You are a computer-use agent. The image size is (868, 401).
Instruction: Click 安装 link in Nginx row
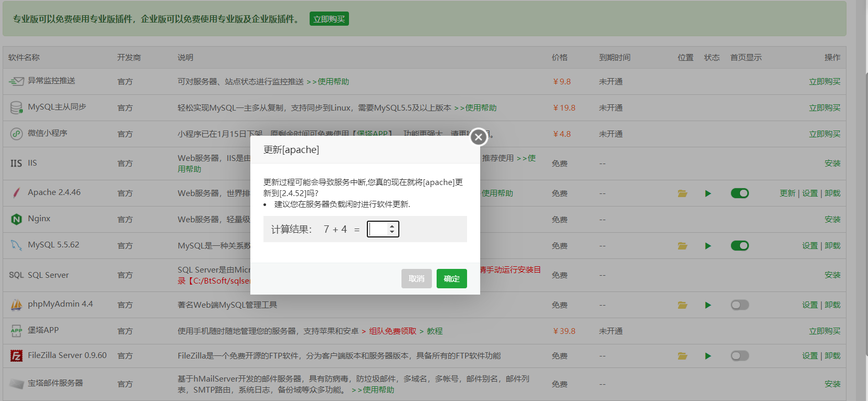click(832, 220)
